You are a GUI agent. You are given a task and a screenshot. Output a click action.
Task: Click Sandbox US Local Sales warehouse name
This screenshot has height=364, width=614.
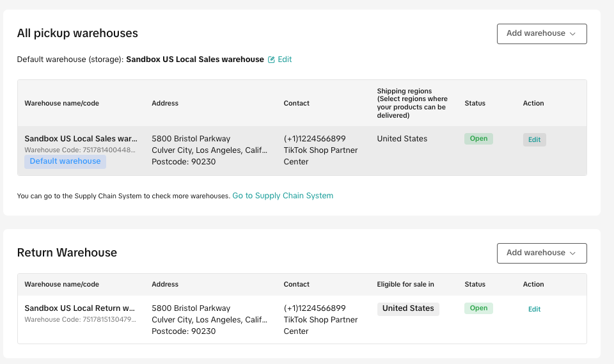tap(81, 139)
